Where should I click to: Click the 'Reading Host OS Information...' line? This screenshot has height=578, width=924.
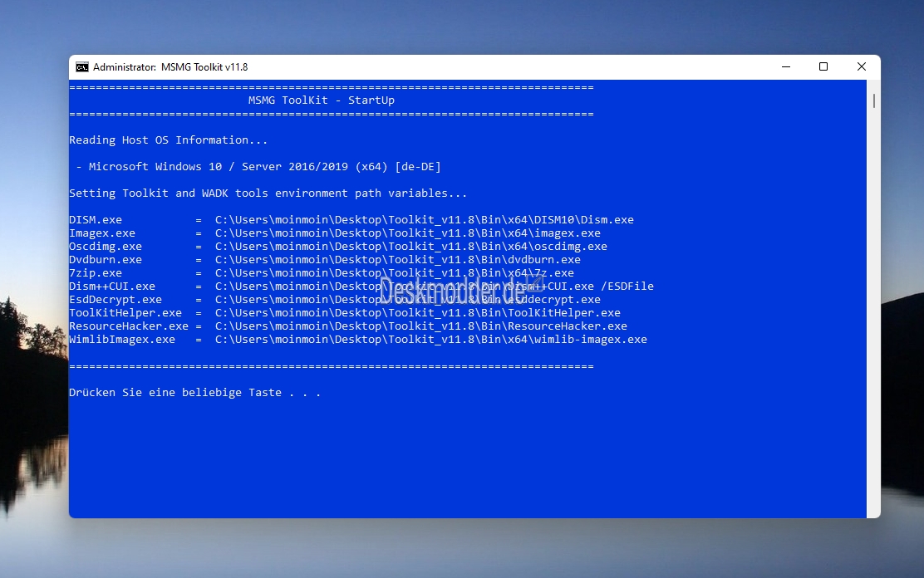click(168, 140)
